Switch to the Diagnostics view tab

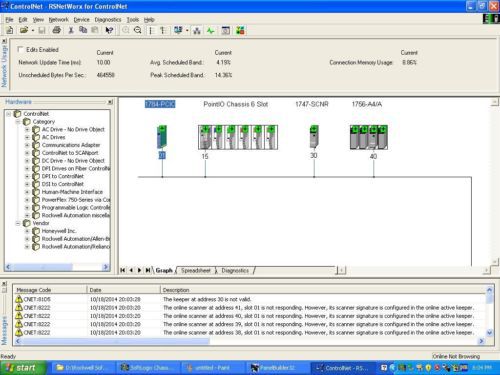[x=235, y=270]
